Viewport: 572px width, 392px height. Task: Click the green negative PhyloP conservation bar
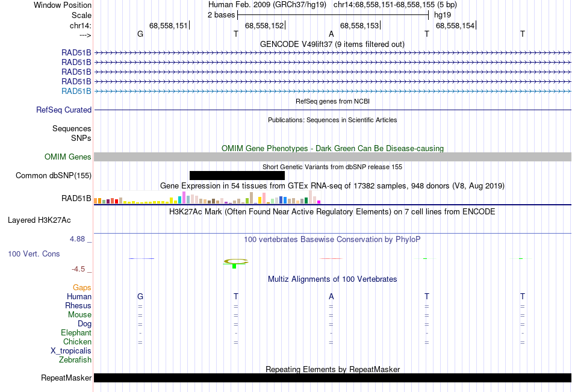coord(234,266)
